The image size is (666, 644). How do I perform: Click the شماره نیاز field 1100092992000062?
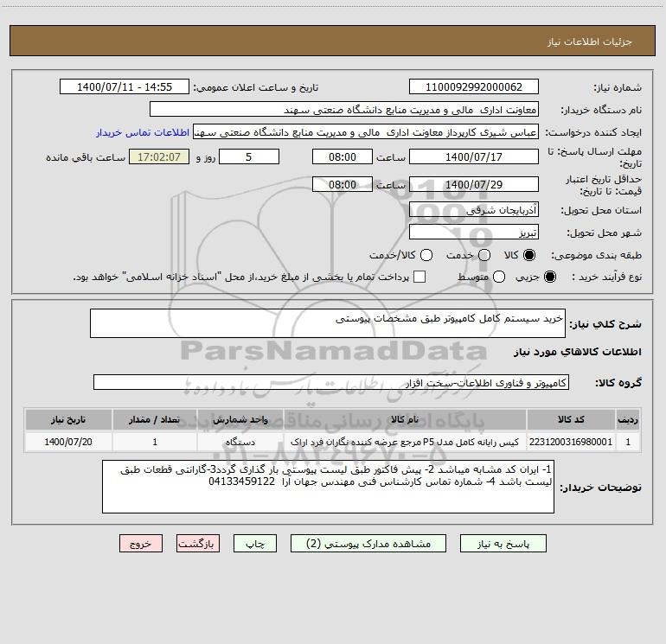click(474, 87)
